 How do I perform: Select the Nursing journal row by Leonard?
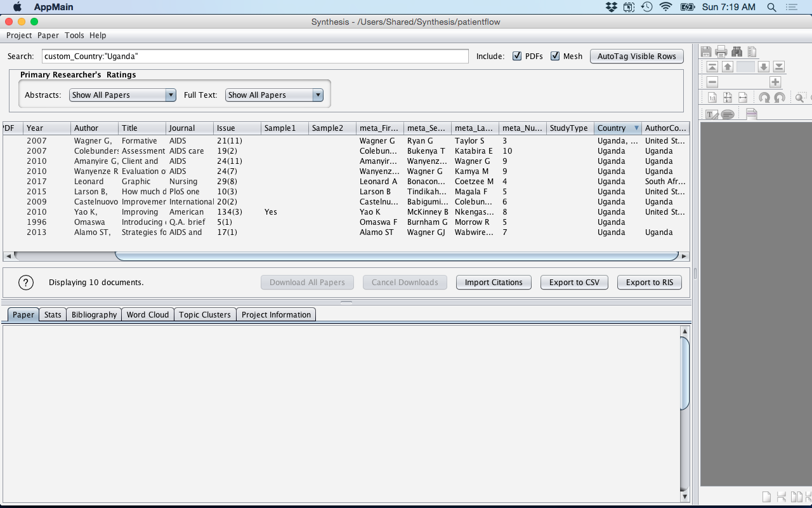coord(346,182)
